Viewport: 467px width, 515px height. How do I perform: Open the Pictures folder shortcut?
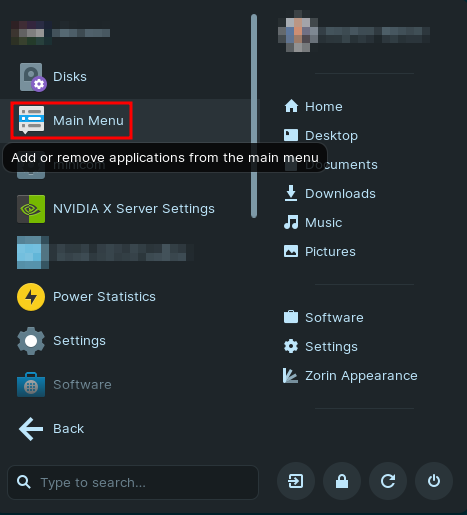(320, 252)
